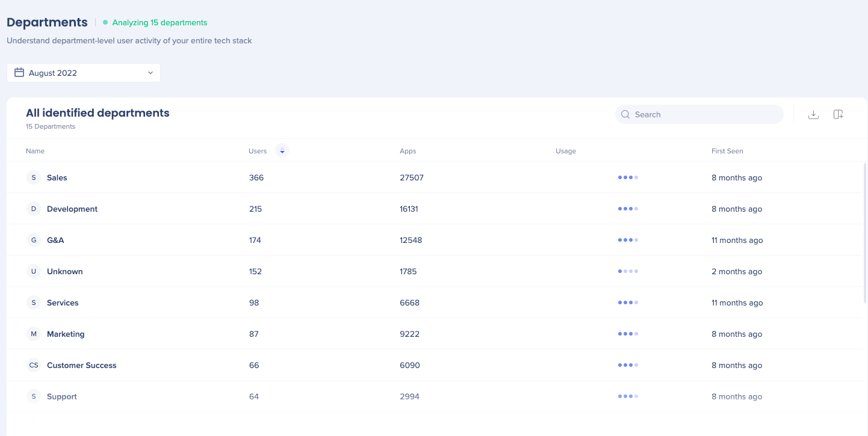Screen dimensions: 868x436
Task: Select the Sales "S" avatar icon
Action: (x=33, y=177)
